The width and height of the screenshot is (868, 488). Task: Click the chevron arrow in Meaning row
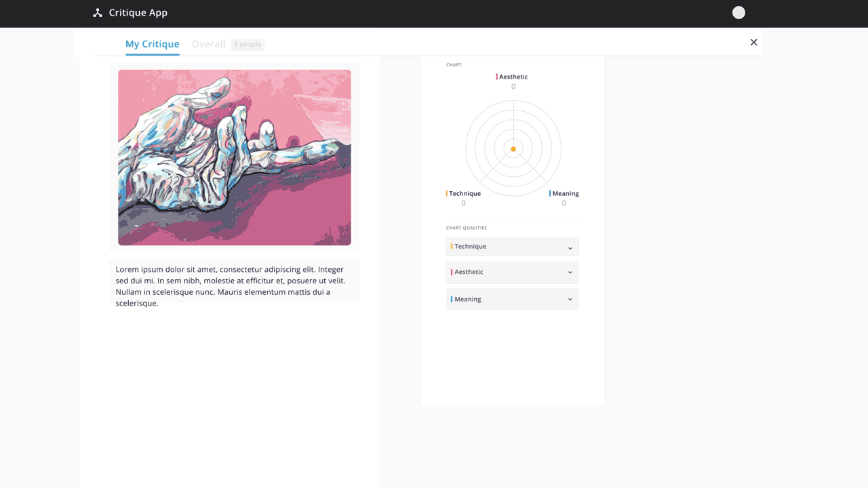(570, 300)
